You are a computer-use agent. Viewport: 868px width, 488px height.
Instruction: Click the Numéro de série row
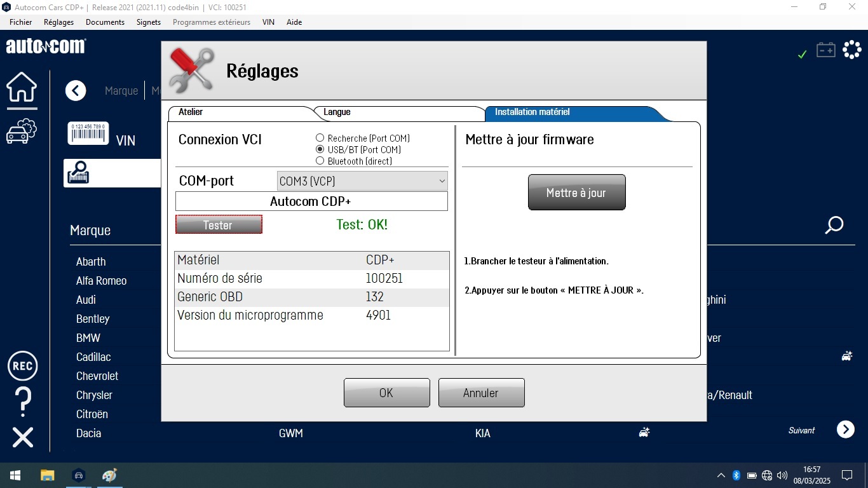[x=312, y=278]
